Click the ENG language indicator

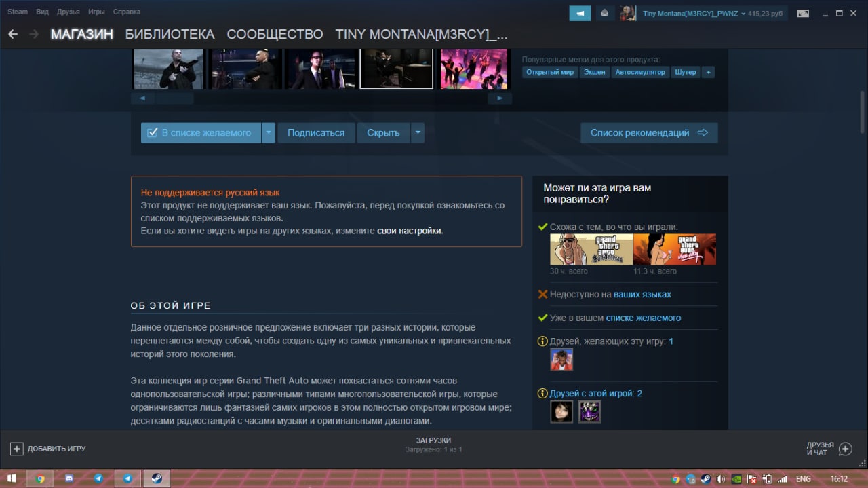click(803, 478)
